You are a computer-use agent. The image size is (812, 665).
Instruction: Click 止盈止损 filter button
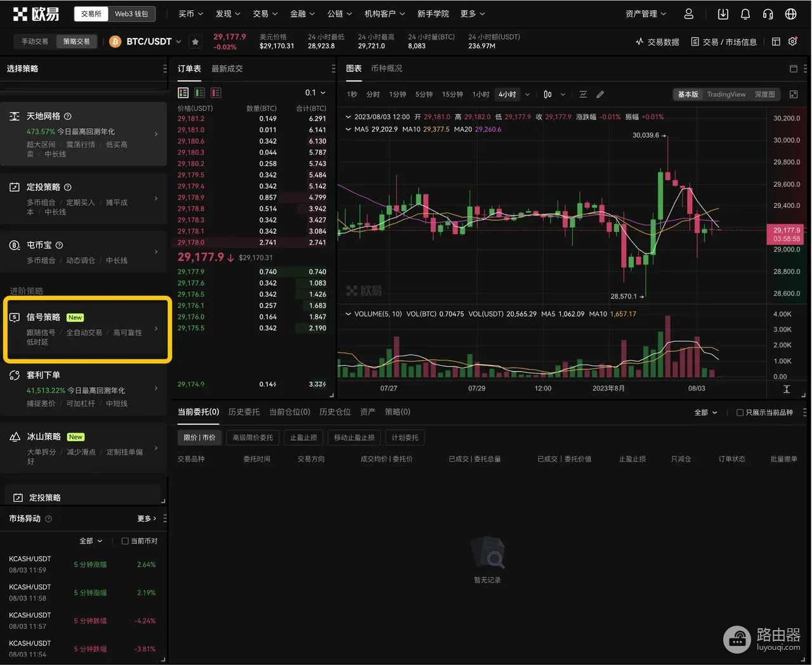pos(303,437)
